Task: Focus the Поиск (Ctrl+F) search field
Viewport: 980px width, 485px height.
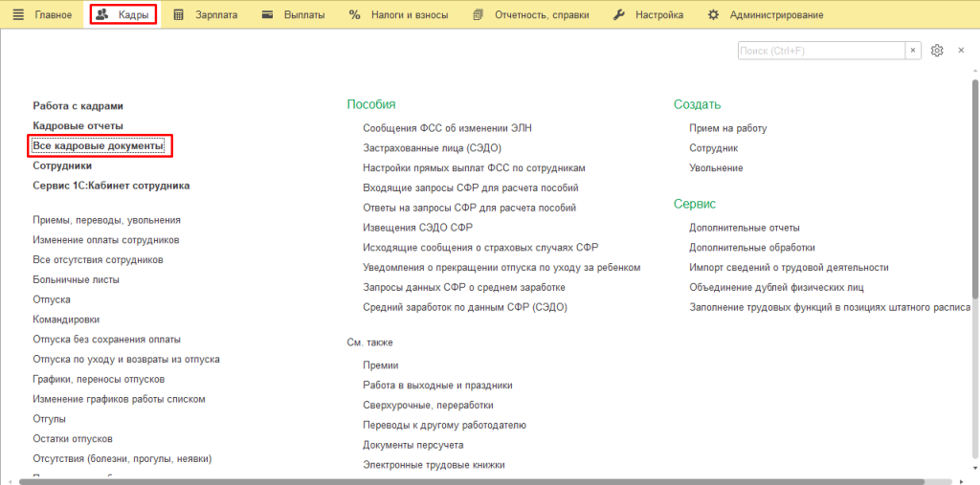Action: point(821,51)
